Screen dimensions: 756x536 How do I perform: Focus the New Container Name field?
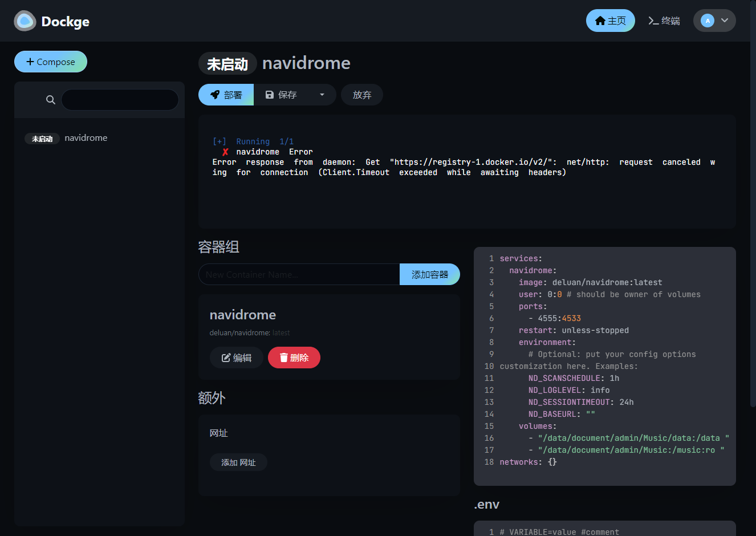pos(299,274)
